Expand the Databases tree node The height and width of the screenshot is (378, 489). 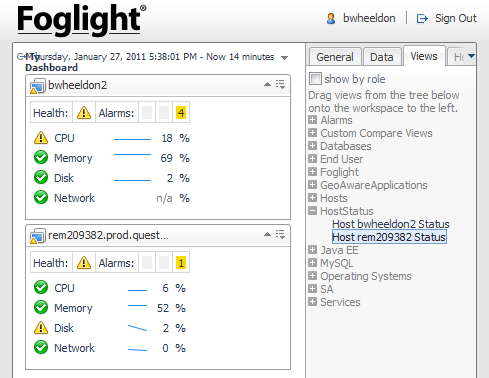312,146
